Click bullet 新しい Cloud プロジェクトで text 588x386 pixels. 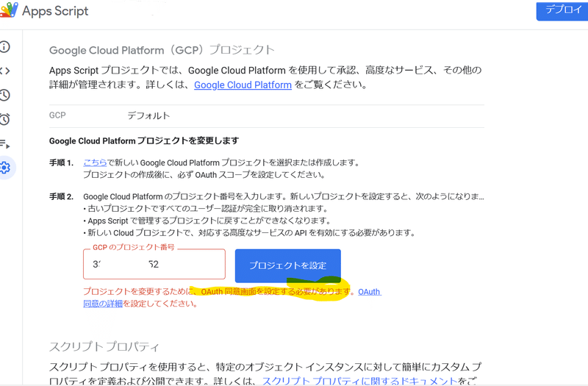coord(249,232)
